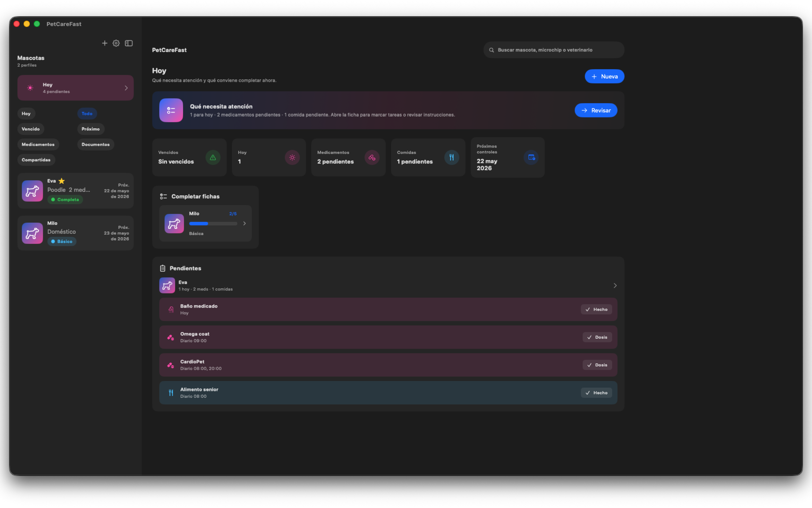
Task: Mark CardioPet Dosis as given
Action: pos(597,365)
